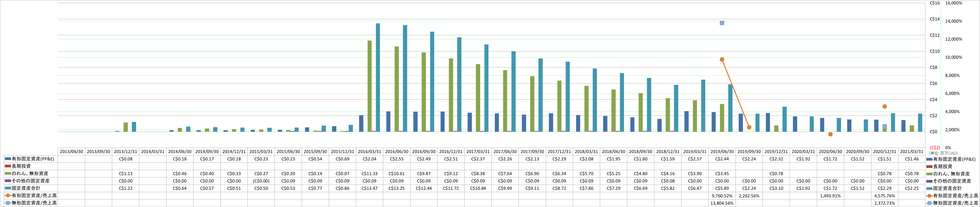Click the orange line marker above 2019/09/30

pyautogui.click(x=749, y=128)
